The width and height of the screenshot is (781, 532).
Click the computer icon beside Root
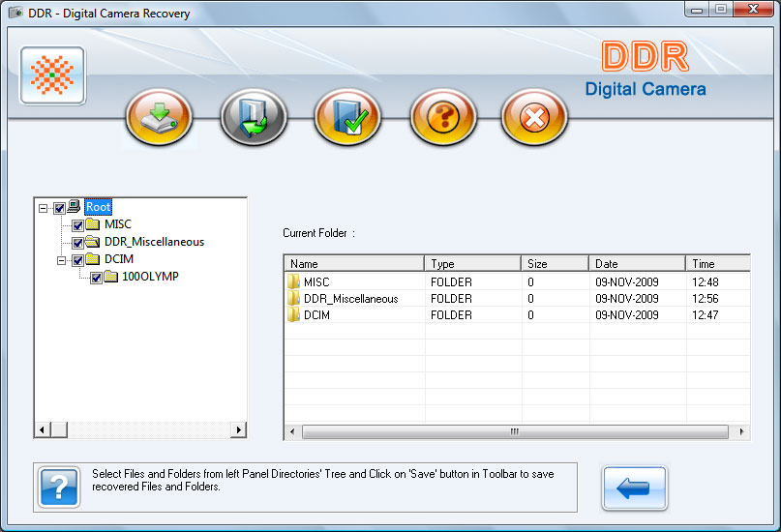74,206
